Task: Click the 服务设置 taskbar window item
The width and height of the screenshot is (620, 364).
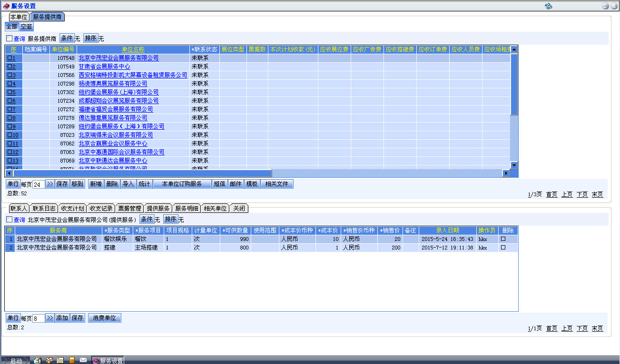Action: 108,361
